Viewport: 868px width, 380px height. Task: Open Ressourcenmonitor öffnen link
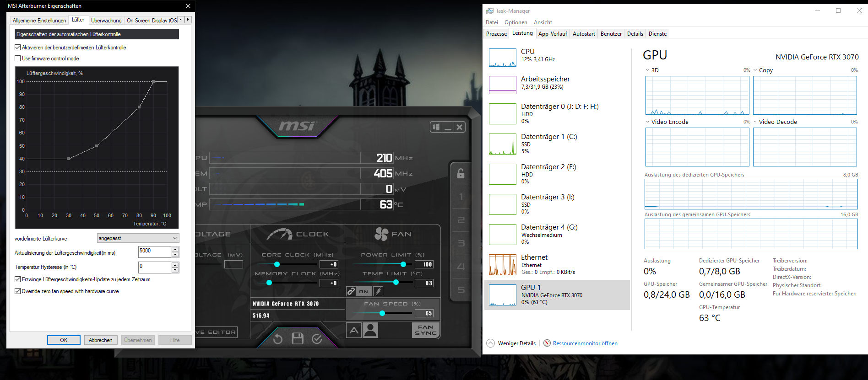tap(585, 343)
